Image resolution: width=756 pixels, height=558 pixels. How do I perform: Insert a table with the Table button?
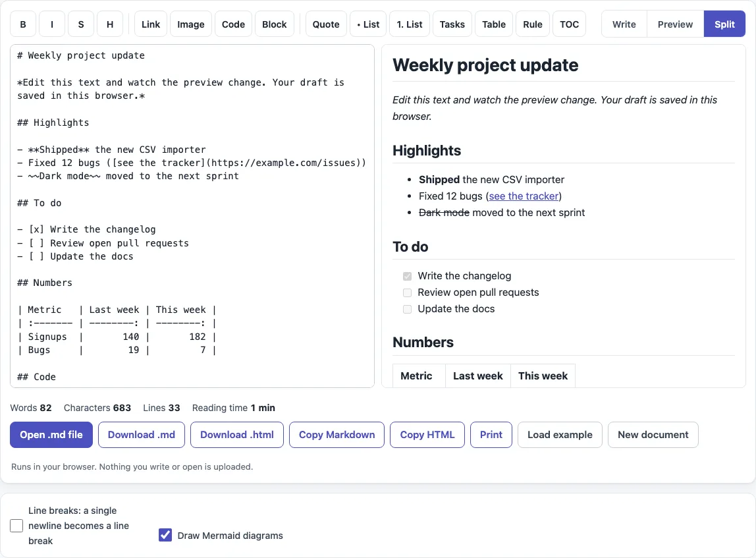[x=494, y=24]
